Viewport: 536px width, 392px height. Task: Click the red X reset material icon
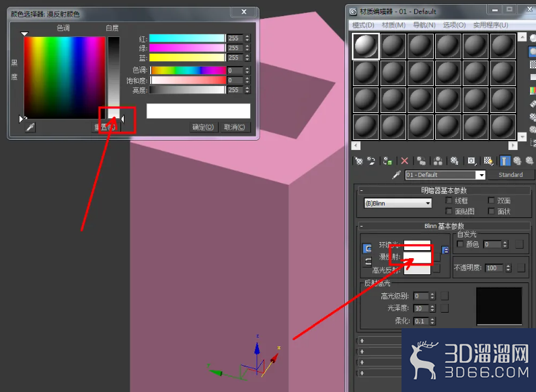[x=405, y=161]
